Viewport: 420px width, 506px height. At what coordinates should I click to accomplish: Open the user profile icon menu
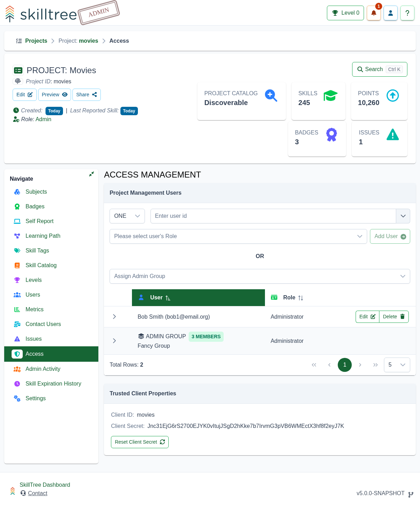pos(391,13)
